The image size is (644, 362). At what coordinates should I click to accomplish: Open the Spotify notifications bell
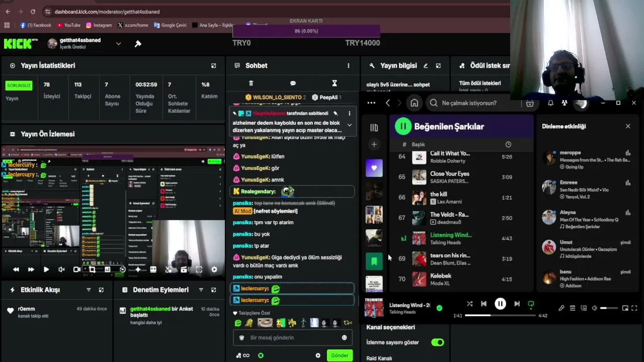(x=550, y=103)
